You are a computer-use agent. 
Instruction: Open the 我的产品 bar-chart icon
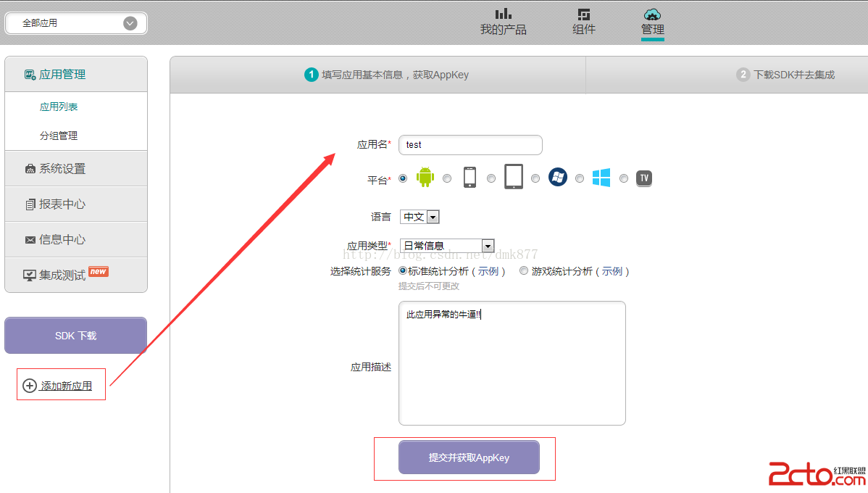[x=504, y=13]
